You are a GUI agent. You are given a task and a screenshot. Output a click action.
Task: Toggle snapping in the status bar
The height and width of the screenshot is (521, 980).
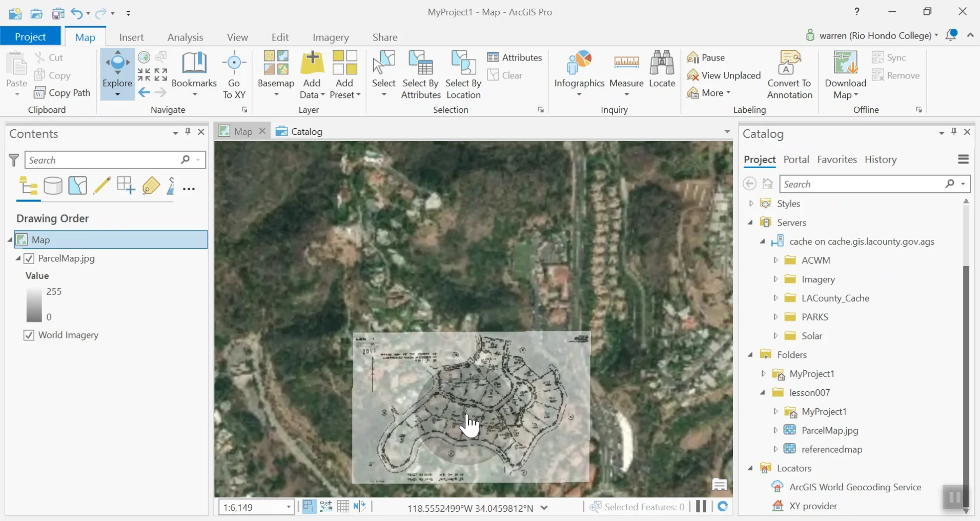pos(309,507)
